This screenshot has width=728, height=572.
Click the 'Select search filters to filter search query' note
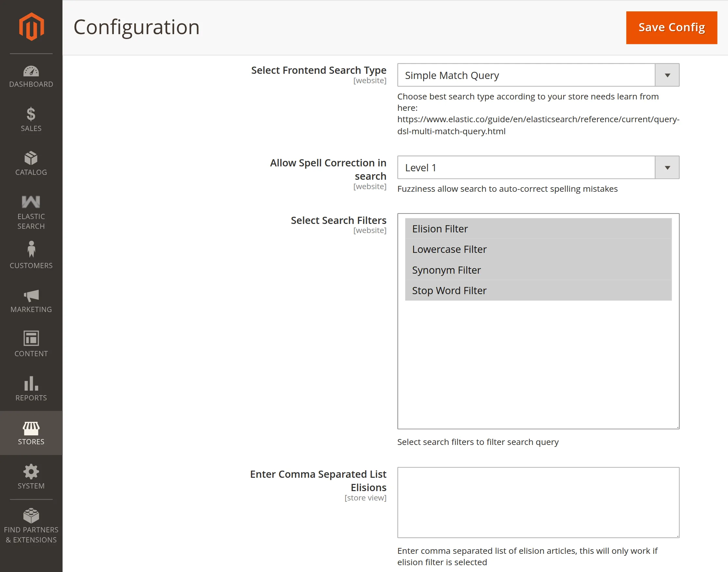coord(478,442)
